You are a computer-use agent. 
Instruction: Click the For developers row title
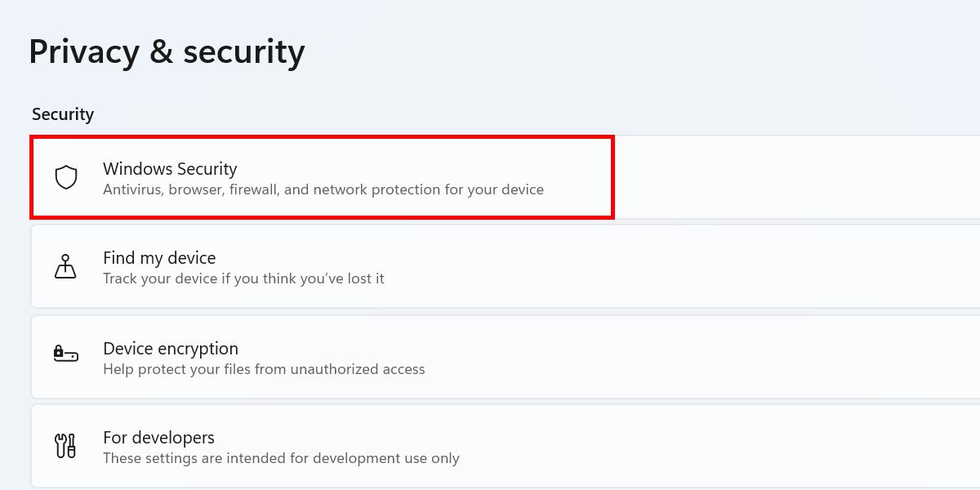158,438
